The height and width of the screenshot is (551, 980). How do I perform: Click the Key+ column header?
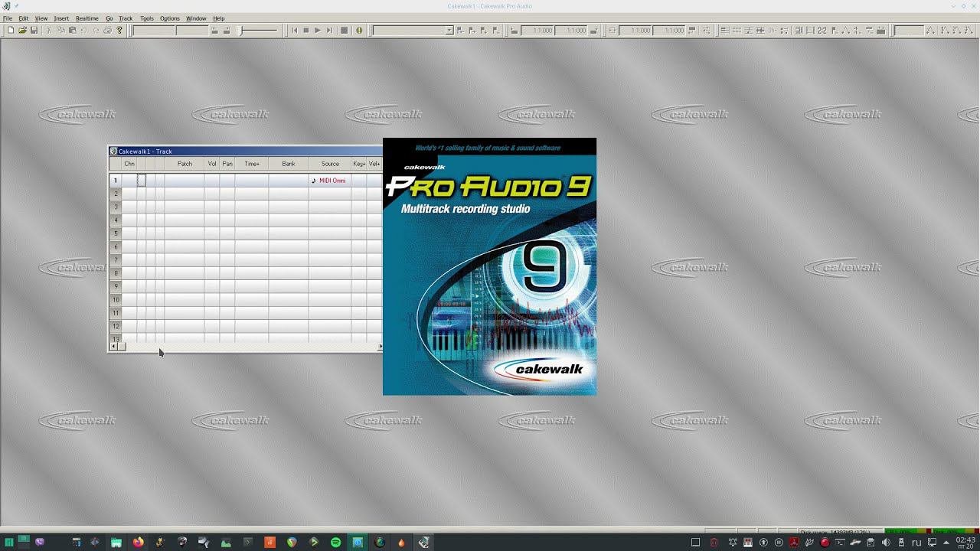click(359, 164)
